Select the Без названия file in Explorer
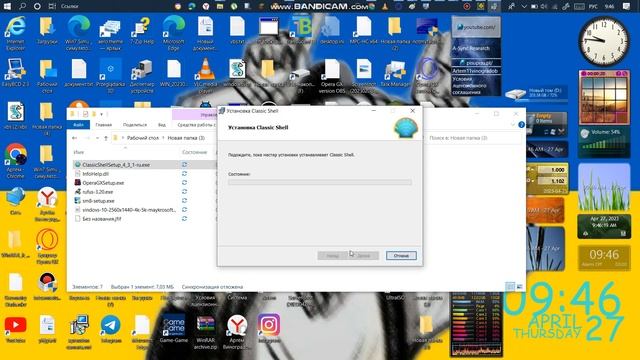640x360 pixels. [x=102, y=219]
